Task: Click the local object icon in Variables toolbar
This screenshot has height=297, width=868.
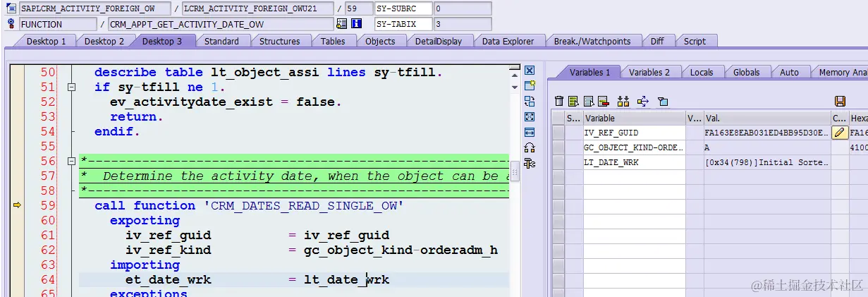Action: [x=663, y=102]
